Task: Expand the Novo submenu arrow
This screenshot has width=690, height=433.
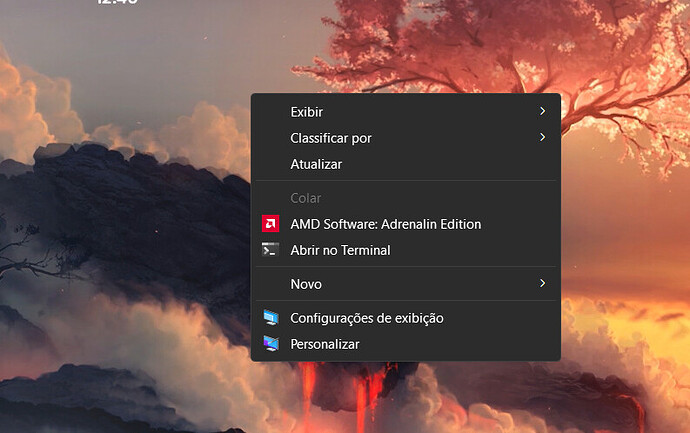Action: [542, 284]
